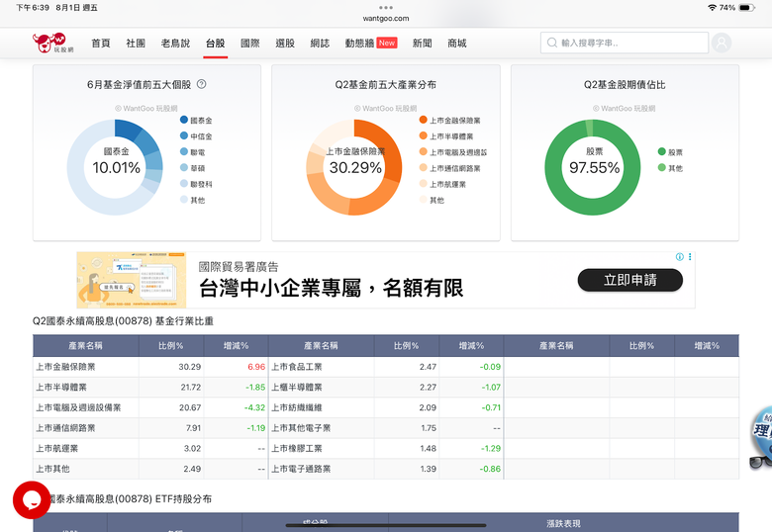Image resolution: width=772 pixels, height=532 pixels.
Task: Open the 老鳥說 menu item
Action: pyautogui.click(x=175, y=44)
